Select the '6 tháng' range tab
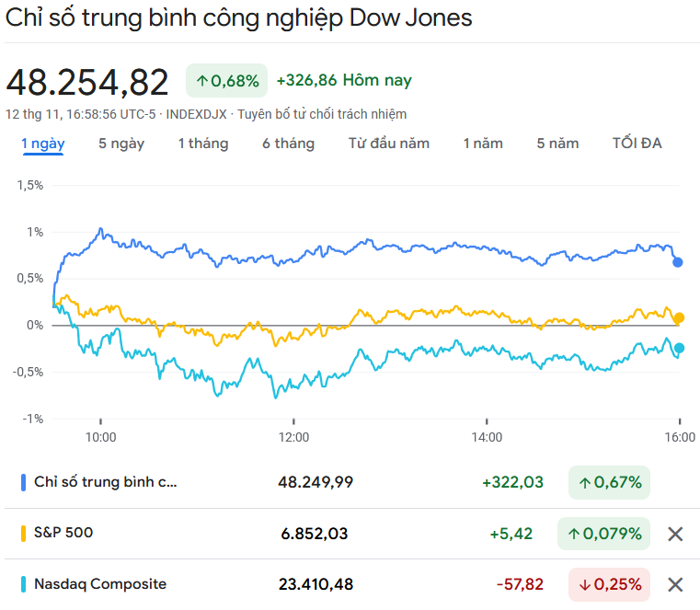 (x=288, y=144)
